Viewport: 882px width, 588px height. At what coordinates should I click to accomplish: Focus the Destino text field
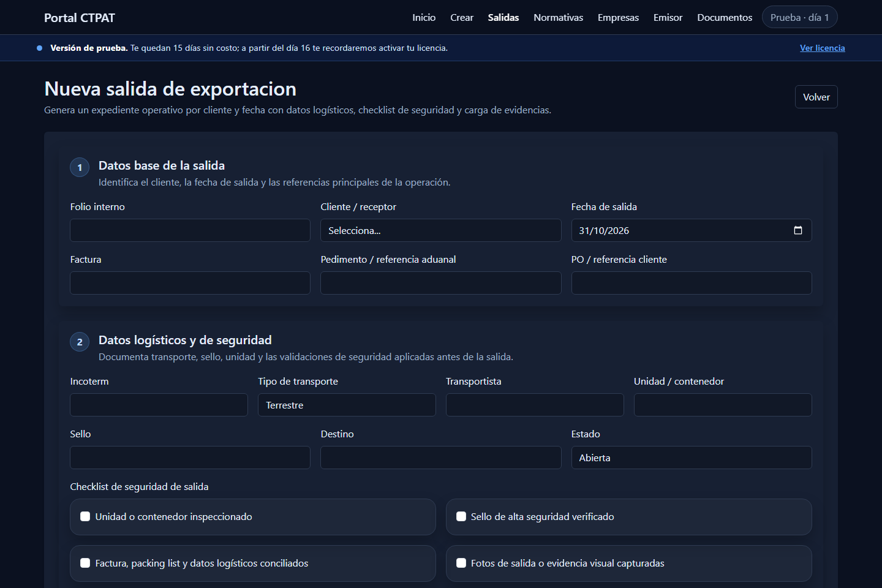click(441, 458)
